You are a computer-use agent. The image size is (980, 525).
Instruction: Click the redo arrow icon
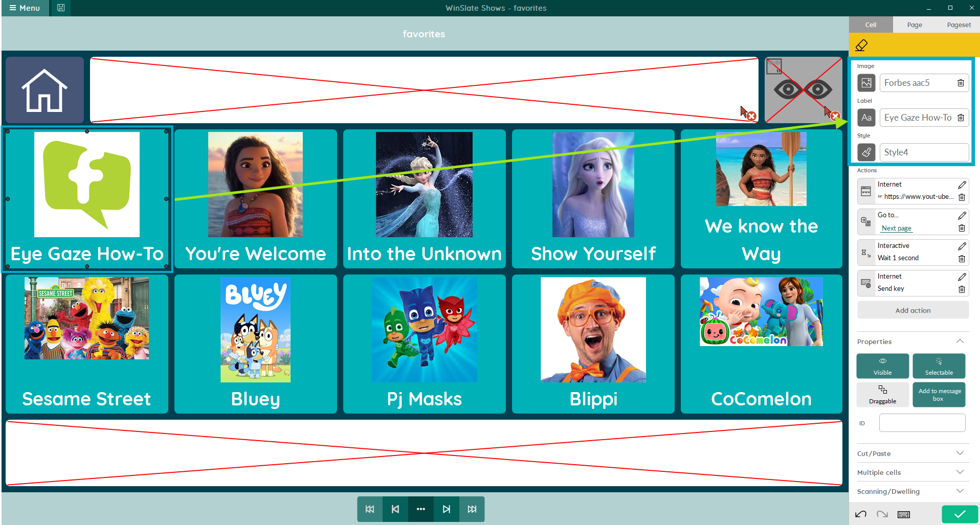882,514
